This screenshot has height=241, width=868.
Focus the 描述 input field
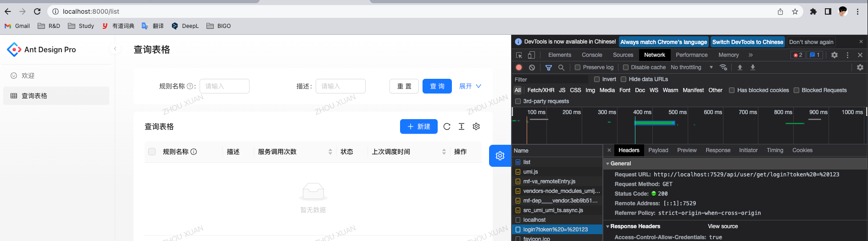[x=340, y=86]
